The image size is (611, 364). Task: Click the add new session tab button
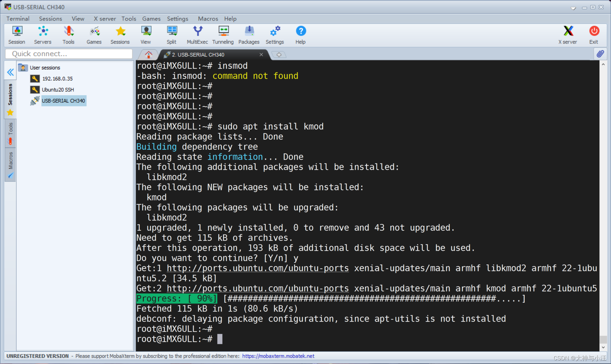(x=280, y=55)
